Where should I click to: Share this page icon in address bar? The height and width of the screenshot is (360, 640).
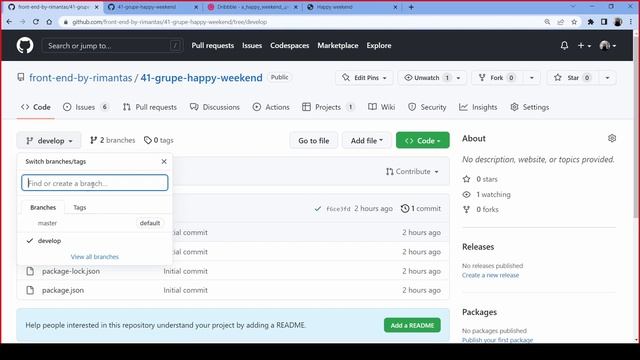[561, 22]
